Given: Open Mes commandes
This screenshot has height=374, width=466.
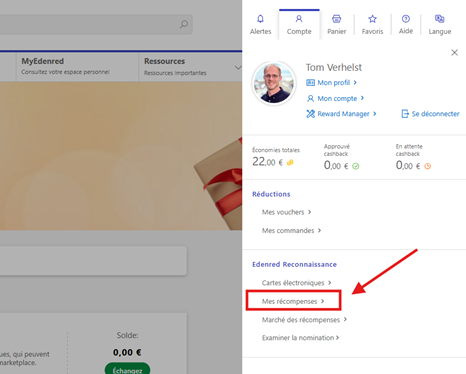Looking at the screenshot, I should [288, 231].
